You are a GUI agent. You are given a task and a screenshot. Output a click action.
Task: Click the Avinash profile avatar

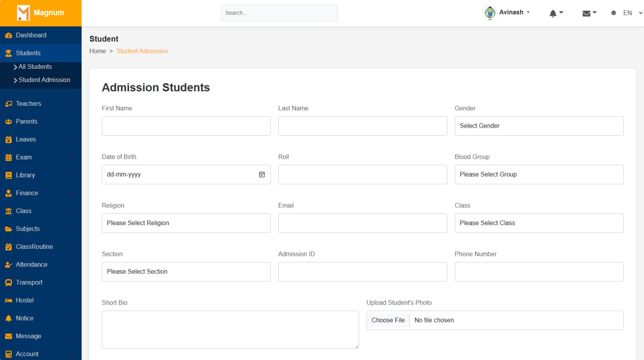coord(490,13)
